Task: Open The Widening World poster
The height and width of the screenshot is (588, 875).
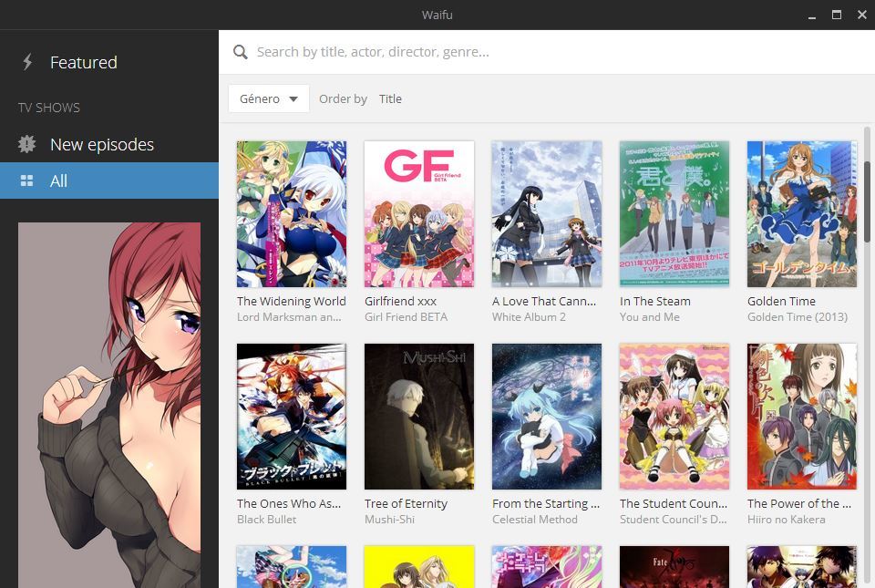Action: [x=292, y=214]
